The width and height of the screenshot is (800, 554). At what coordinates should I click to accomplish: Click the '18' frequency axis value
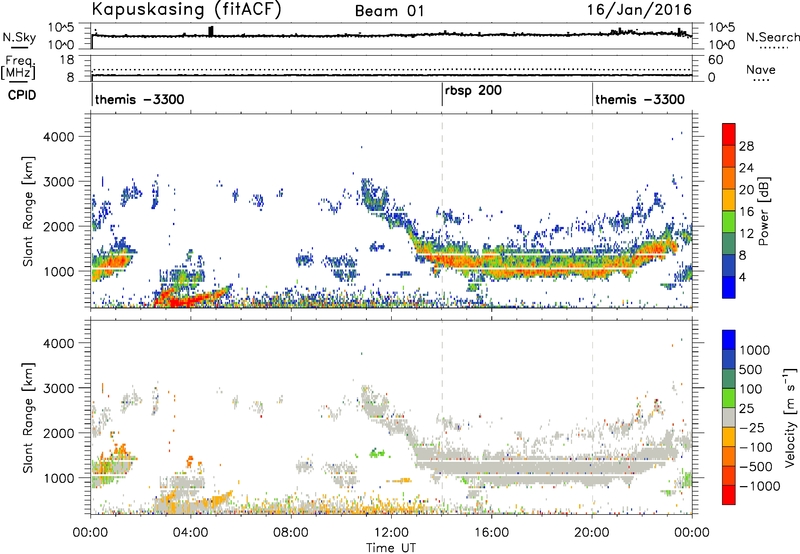coord(66,60)
